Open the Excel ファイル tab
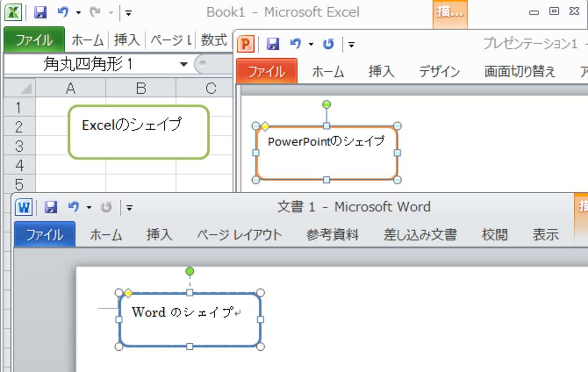 point(34,40)
